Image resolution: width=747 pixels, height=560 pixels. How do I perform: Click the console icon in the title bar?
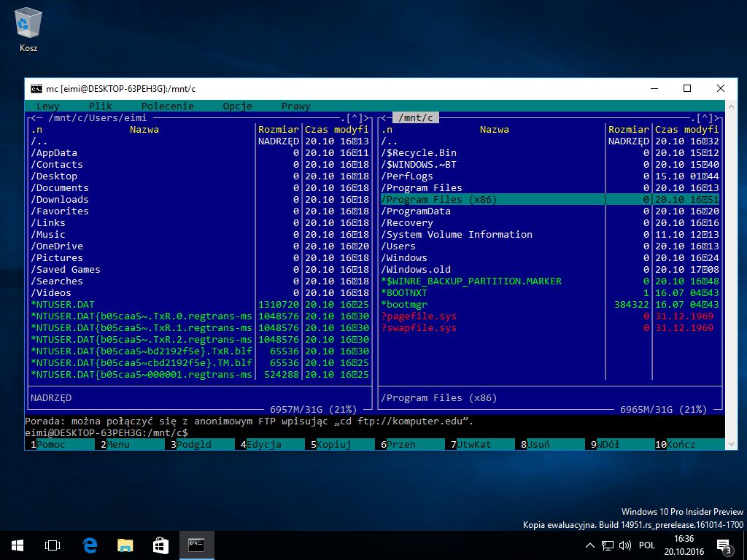(x=36, y=88)
